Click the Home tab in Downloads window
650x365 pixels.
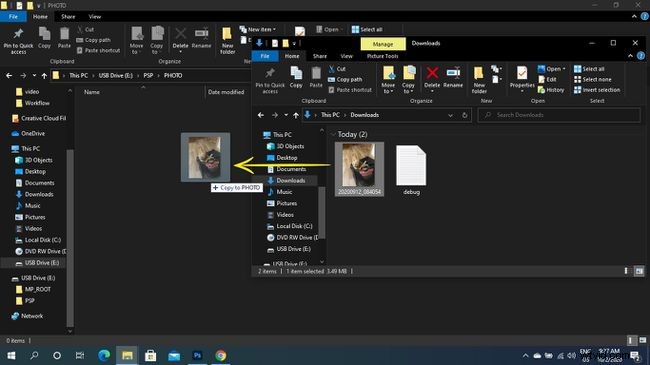point(292,56)
